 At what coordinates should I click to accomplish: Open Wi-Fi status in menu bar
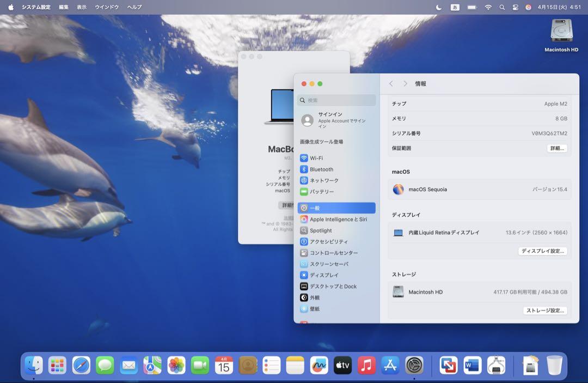tap(488, 7)
